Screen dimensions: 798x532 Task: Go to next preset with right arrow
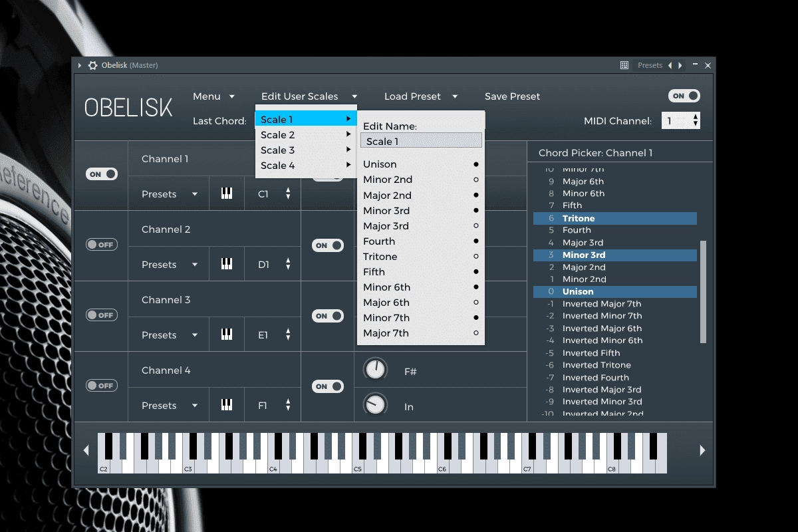point(680,65)
